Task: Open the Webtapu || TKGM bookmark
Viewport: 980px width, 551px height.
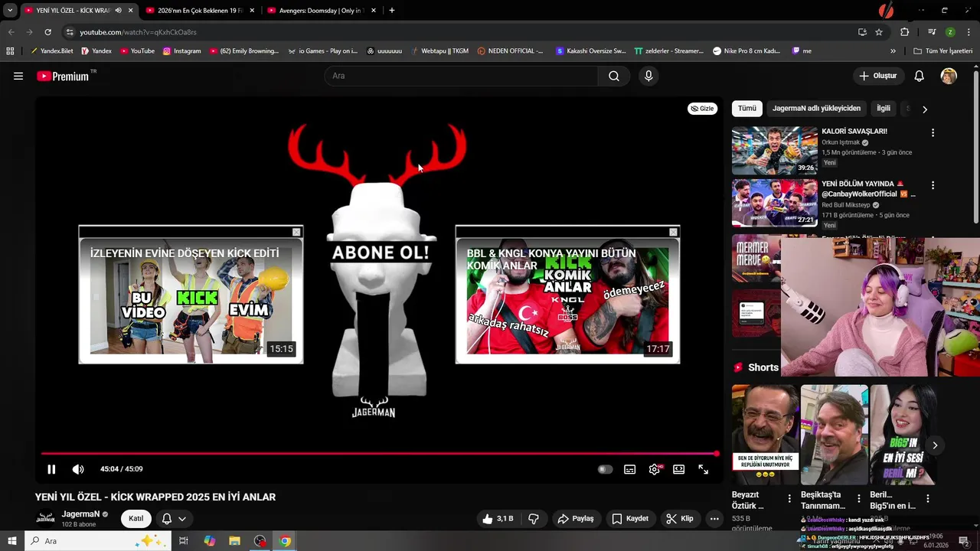Action: pyautogui.click(x=439, y=51)
